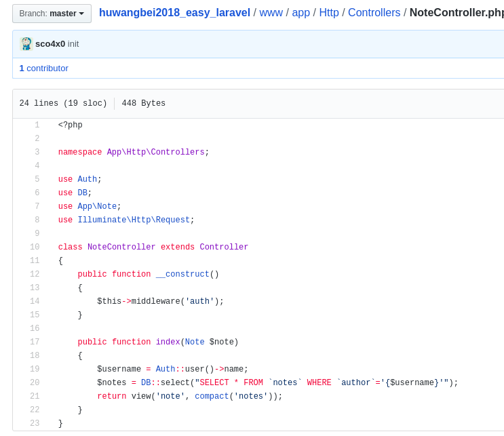Select line number 21 with return view
504x436 pixels.
(x=35, y=397)
